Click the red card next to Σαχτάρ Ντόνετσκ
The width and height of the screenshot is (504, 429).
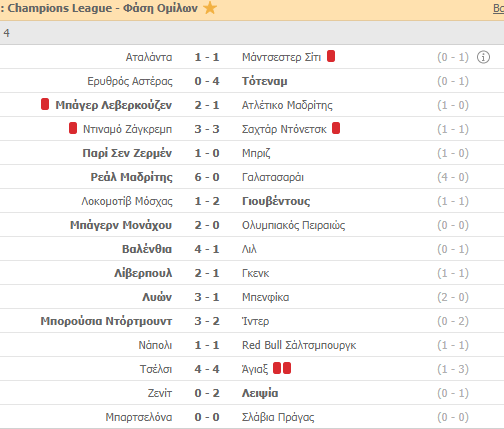point(336,128)
